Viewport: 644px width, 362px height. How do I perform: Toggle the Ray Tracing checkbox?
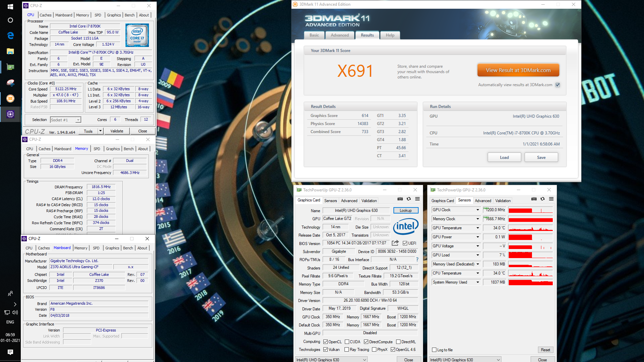(346, 350)
